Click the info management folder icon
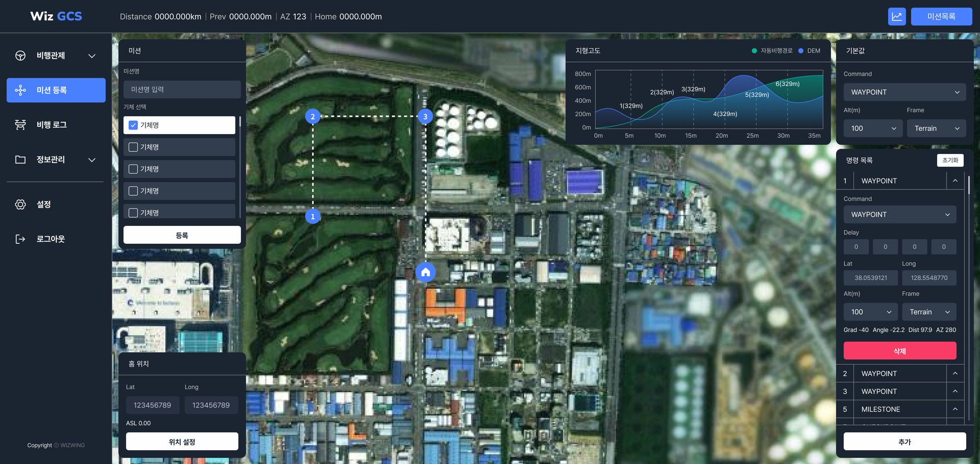This screenshot has height=464, width=980. pyautogui.click(x=20, y=160)
